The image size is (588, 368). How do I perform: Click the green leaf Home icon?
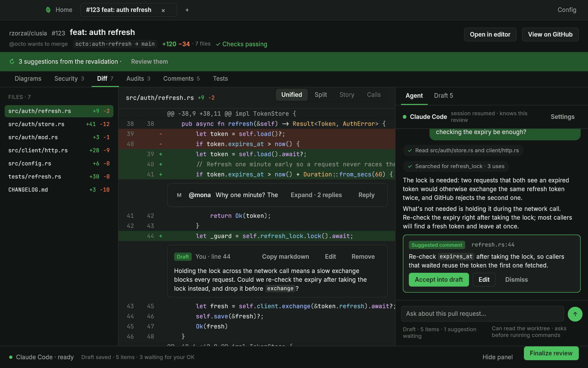point(48,10)
